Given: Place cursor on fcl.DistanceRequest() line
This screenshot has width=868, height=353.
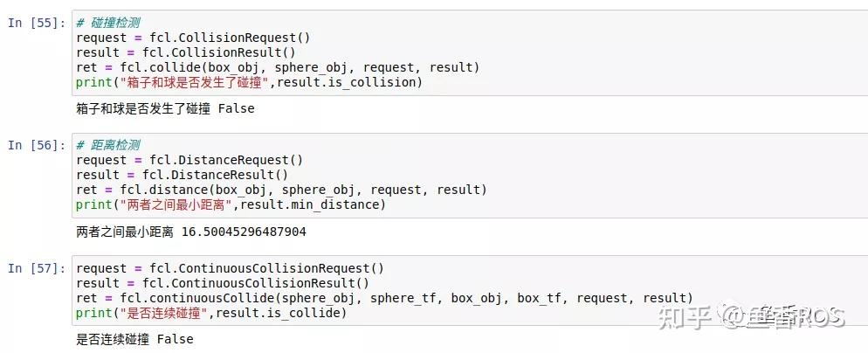Looking at the screenshot, I should [x=189, y=160].
